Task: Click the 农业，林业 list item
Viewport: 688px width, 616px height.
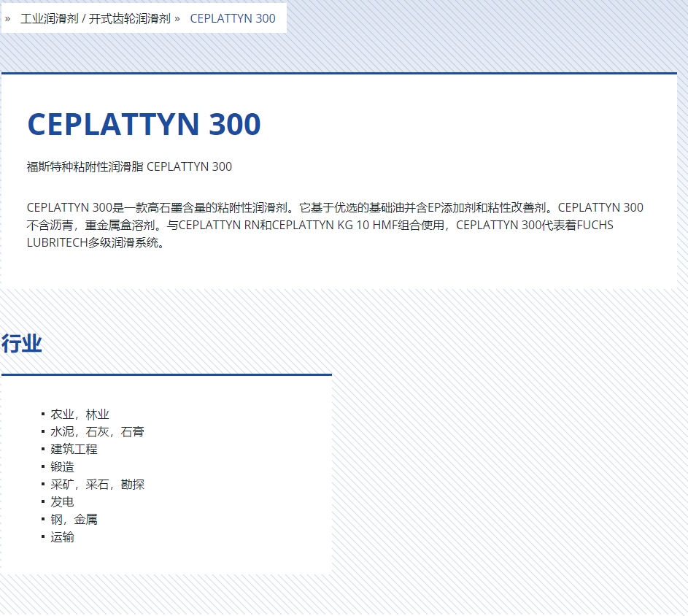Action: (80, 414)
